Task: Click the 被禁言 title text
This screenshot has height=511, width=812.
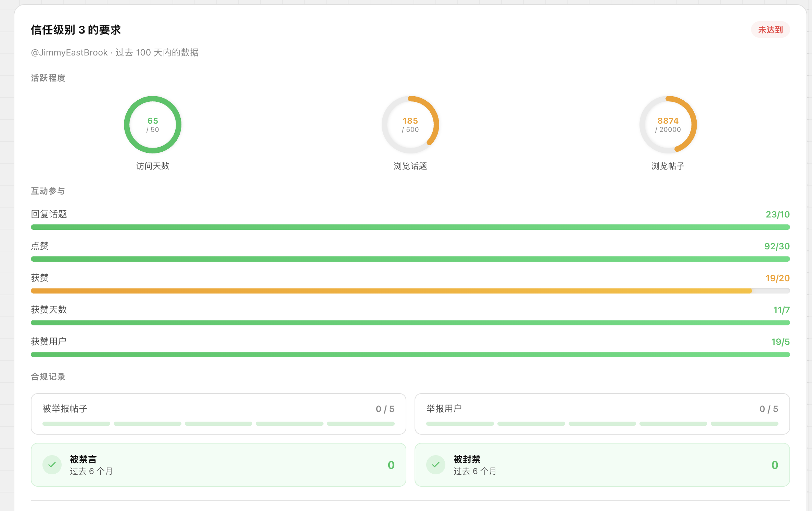Action: tap(83, 459)
